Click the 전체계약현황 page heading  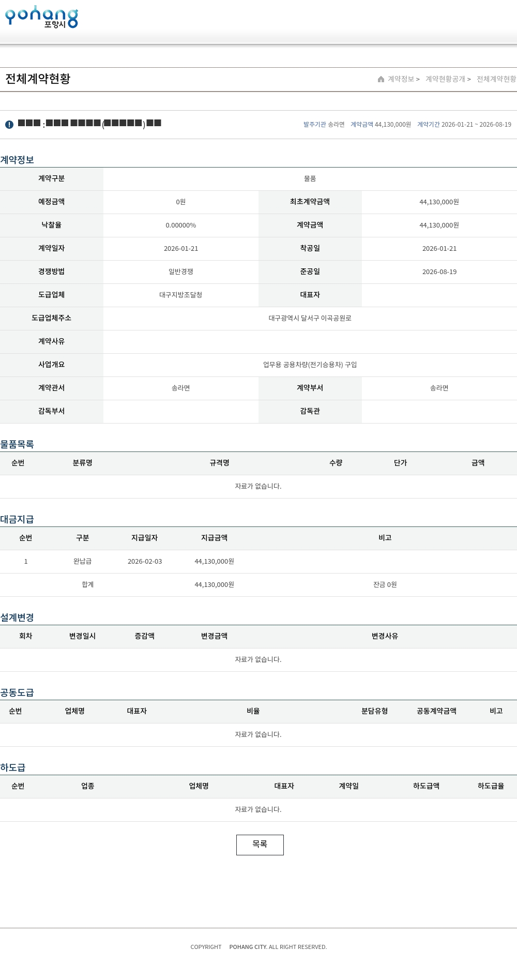tap(38, 79)
